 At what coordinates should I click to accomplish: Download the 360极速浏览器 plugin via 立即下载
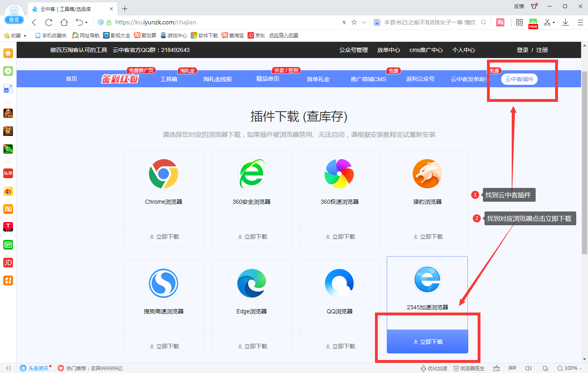point(340,236)
